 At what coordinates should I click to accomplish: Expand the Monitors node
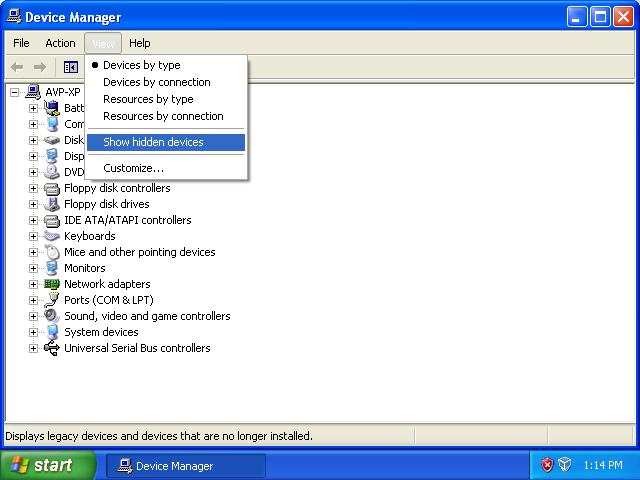pos(33,269)
